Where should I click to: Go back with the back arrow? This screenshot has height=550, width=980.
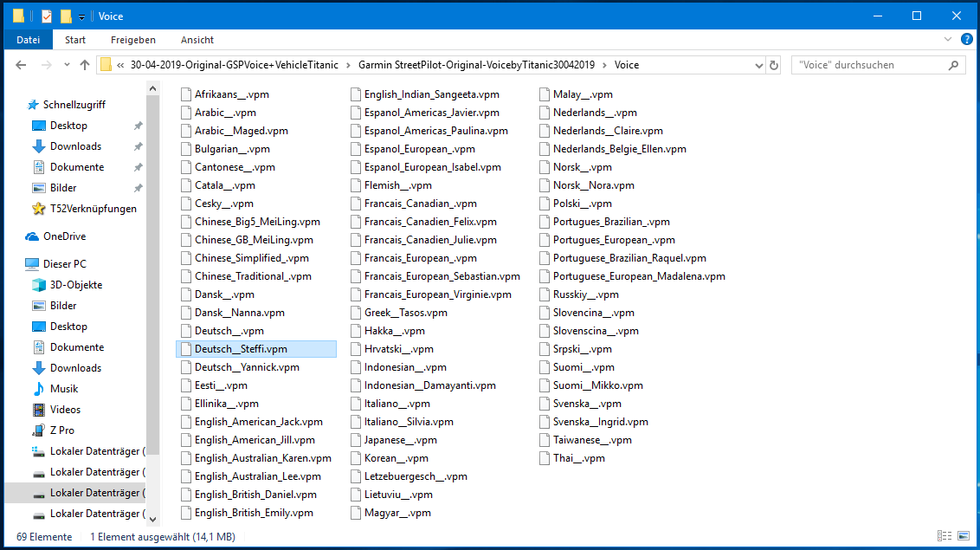[21, 65]
